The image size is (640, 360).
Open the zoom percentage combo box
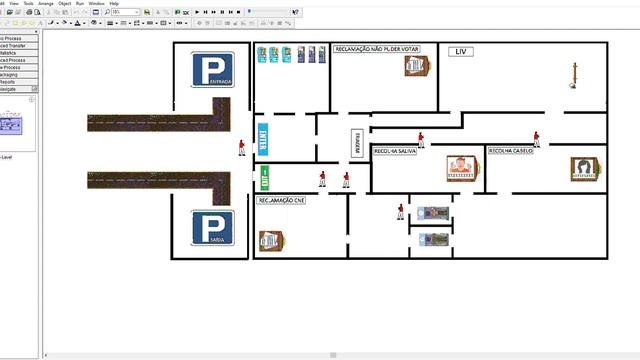pos(126,12)
